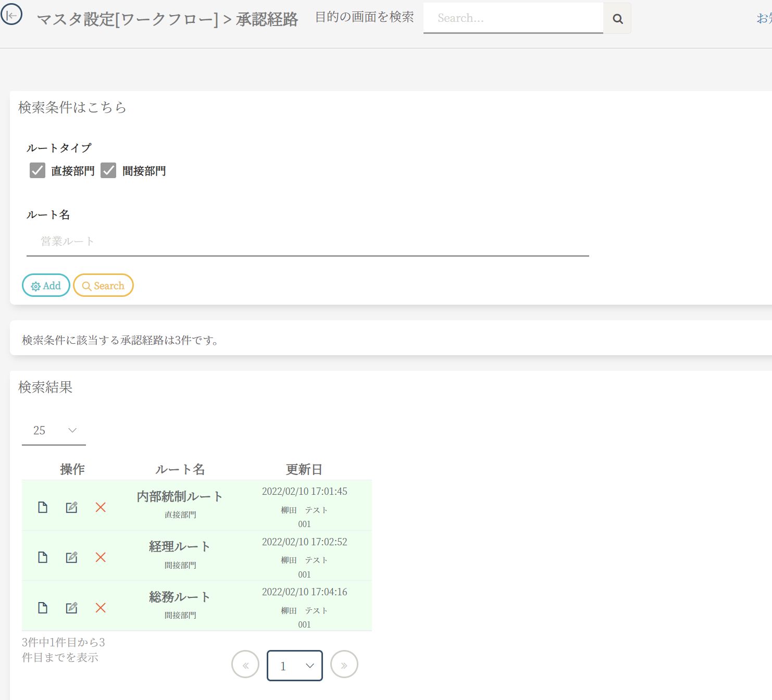Open document icon for 総務ルート

[x=43, y=608]
